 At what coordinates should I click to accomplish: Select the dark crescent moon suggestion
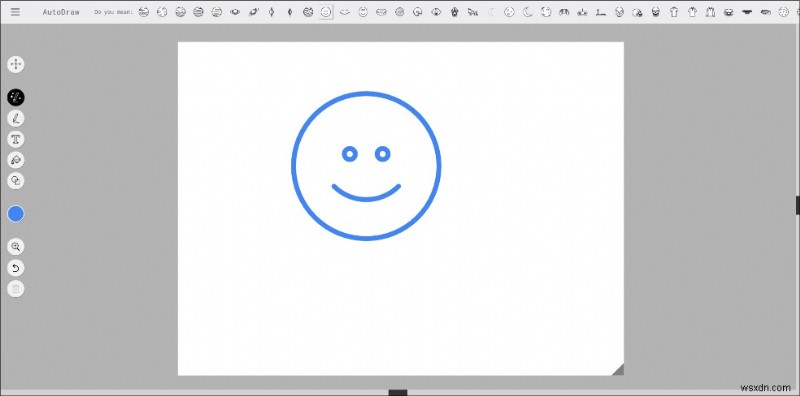tap(528, 12)
